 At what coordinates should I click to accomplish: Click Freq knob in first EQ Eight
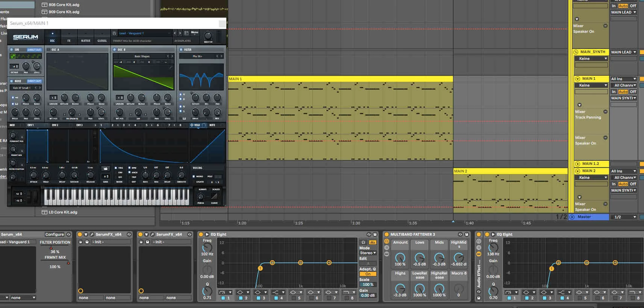tap(207, 247)
